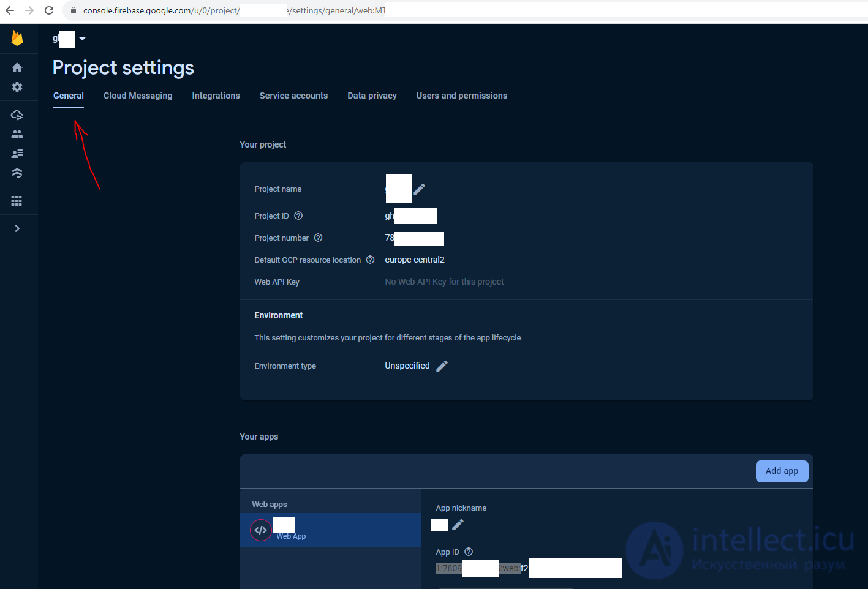Screen dimensions: 868x589
Task: Edit the App nickname with the pencil icon
Action: (x=458, y=525)
